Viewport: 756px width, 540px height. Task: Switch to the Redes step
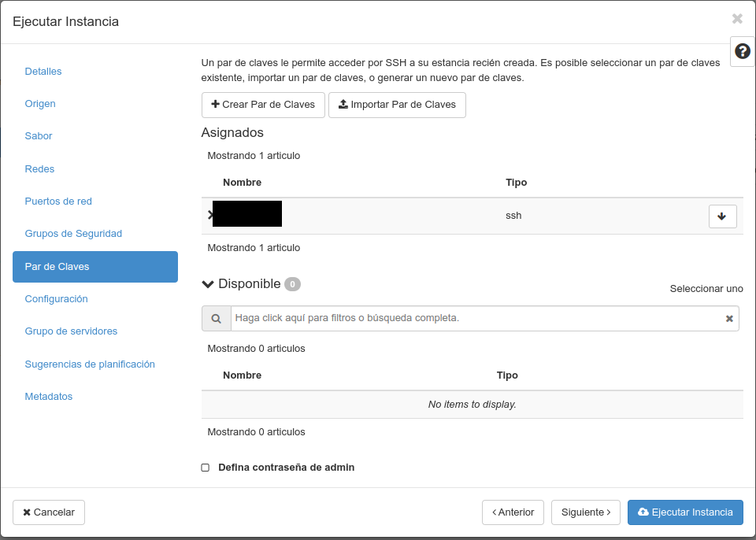pyautogui.click(x=39, y=168)
